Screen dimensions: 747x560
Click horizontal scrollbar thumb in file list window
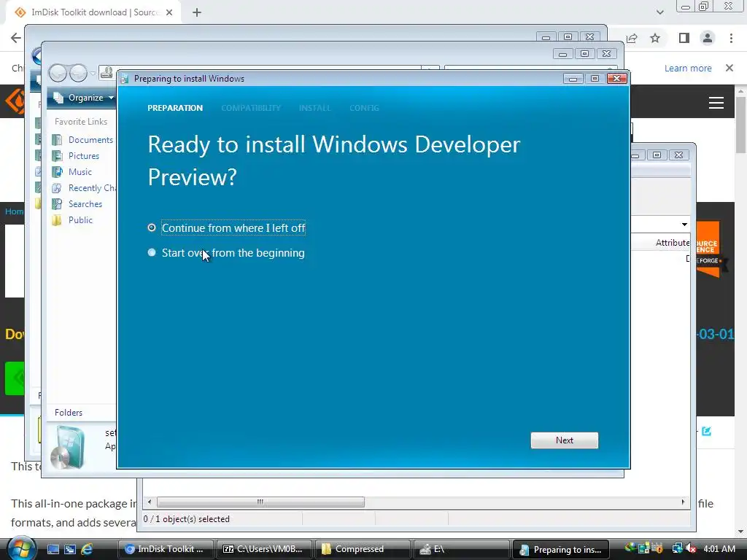click(260, 502)
